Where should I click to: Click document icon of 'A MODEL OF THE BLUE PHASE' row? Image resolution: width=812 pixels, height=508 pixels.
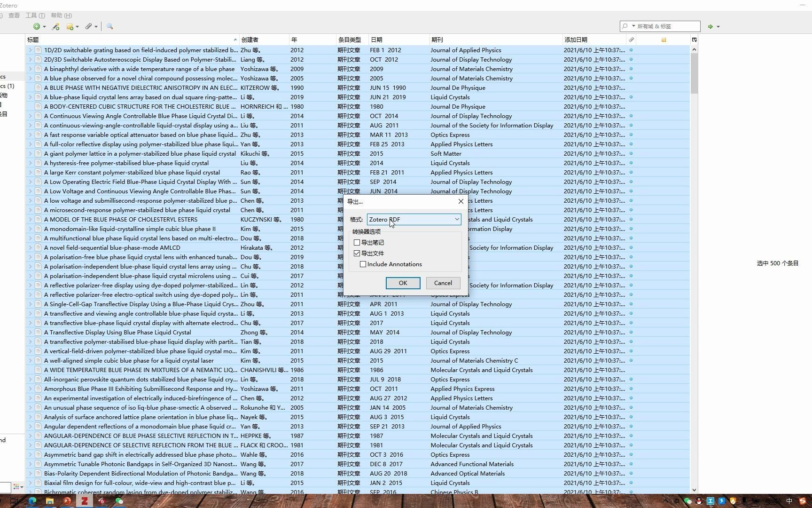coord(38,219)
